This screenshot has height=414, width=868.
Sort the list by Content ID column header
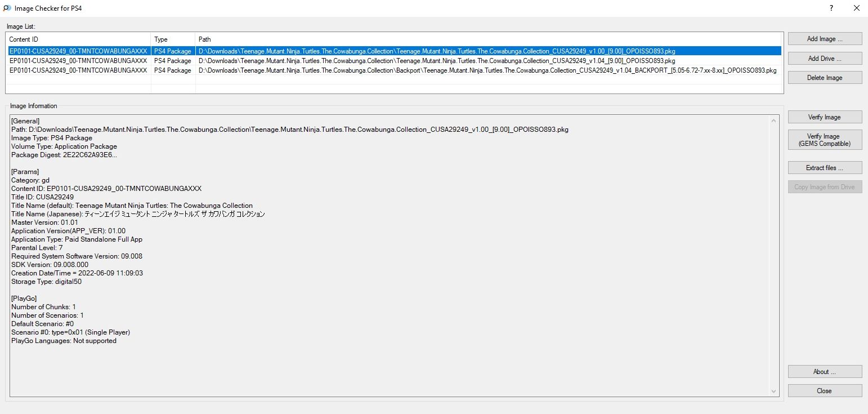tap(78, 39)
